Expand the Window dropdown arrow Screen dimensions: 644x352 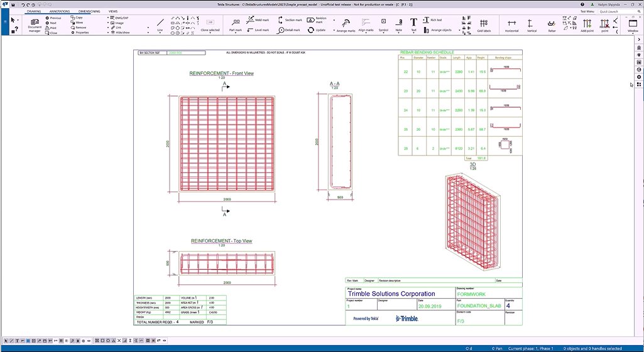(633, 33)
